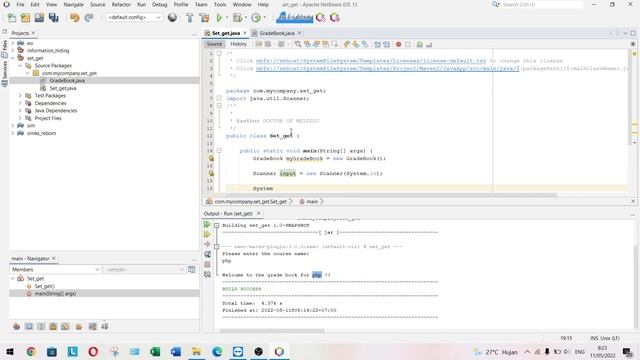640x360 pixels.
Task: Click the Redo toolbar icon
Action: click(x=89, y=18)
